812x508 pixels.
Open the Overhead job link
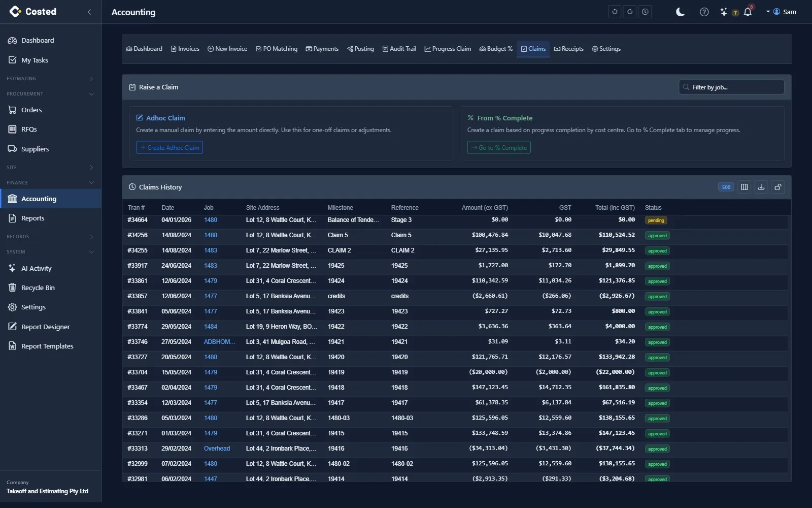[217, 449]
